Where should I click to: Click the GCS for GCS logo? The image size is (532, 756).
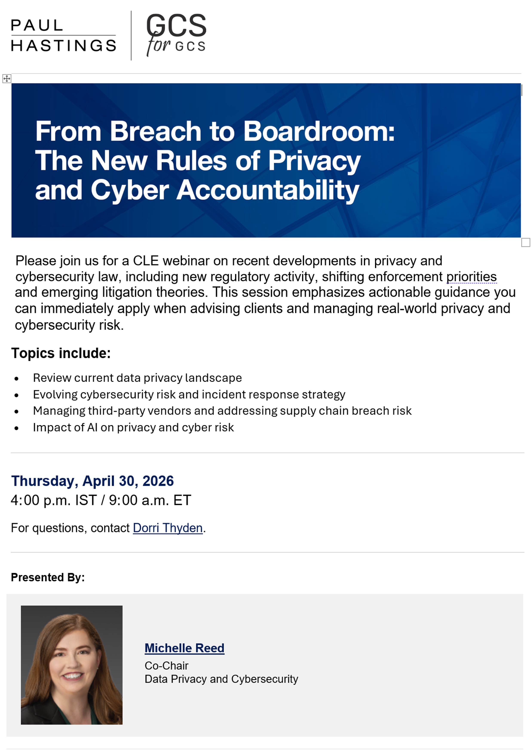(x=176, y=35)
